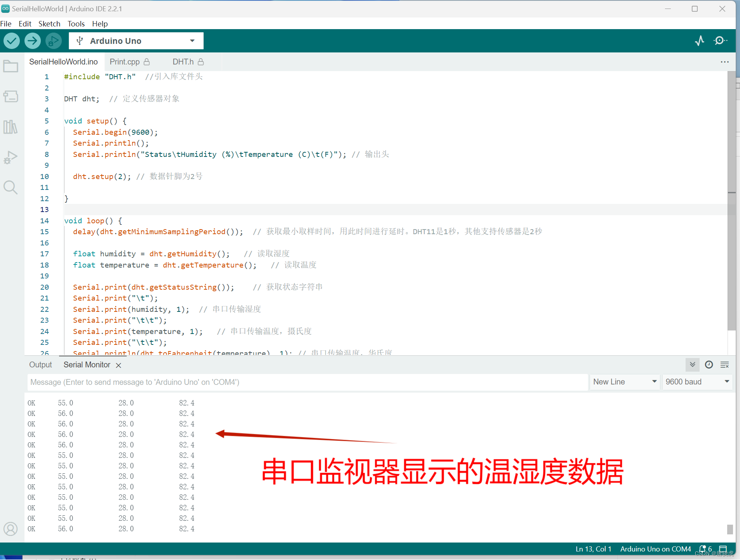This screenshot has width=740, height=560.
Task: Click the Arduino IDE title bar logo
Action: (x=5, y=9)
